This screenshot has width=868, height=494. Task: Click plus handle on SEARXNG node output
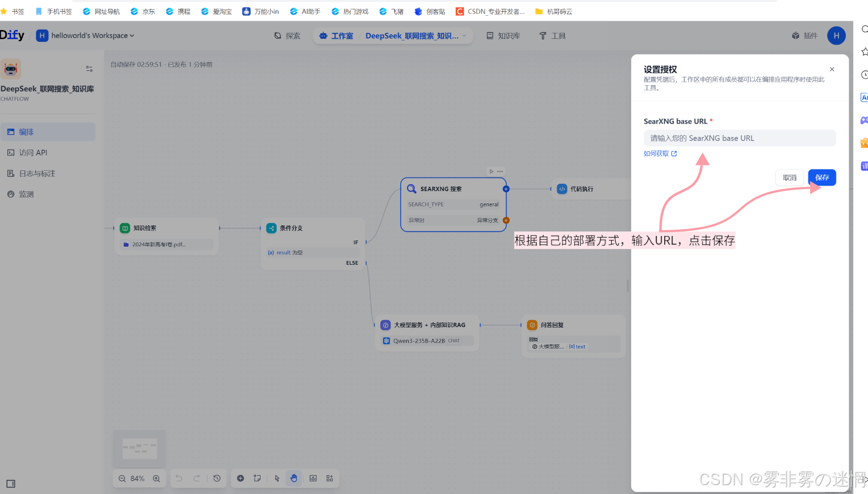tap(506, 189)
